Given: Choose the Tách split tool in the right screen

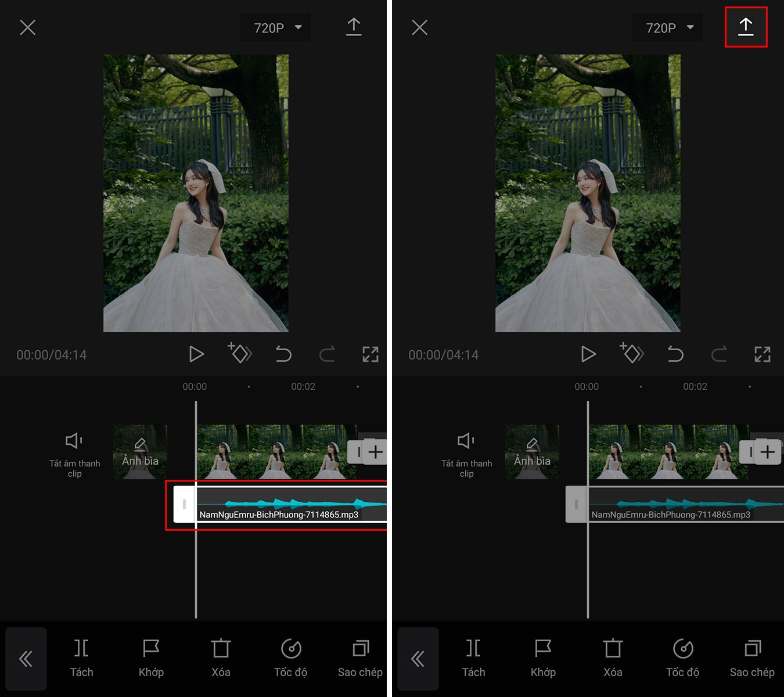Looking at the screenshot, I should [473, 659].
